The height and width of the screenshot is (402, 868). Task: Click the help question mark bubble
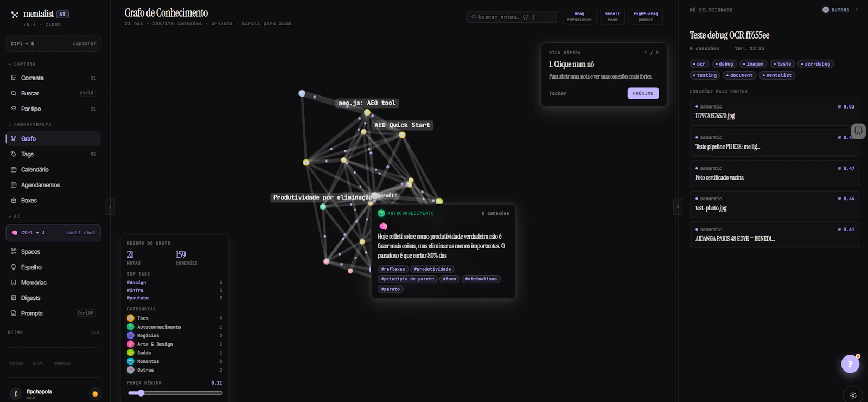click(850, 364)
